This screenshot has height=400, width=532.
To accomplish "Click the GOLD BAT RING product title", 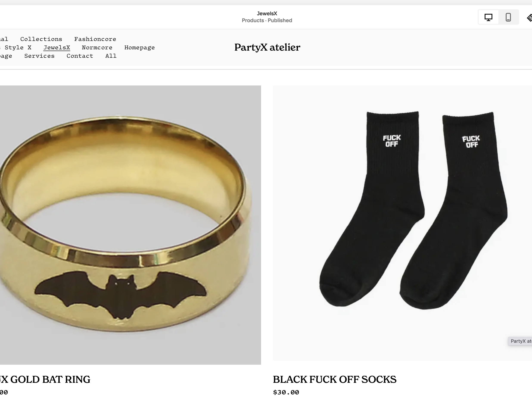I will pos(45,380).
